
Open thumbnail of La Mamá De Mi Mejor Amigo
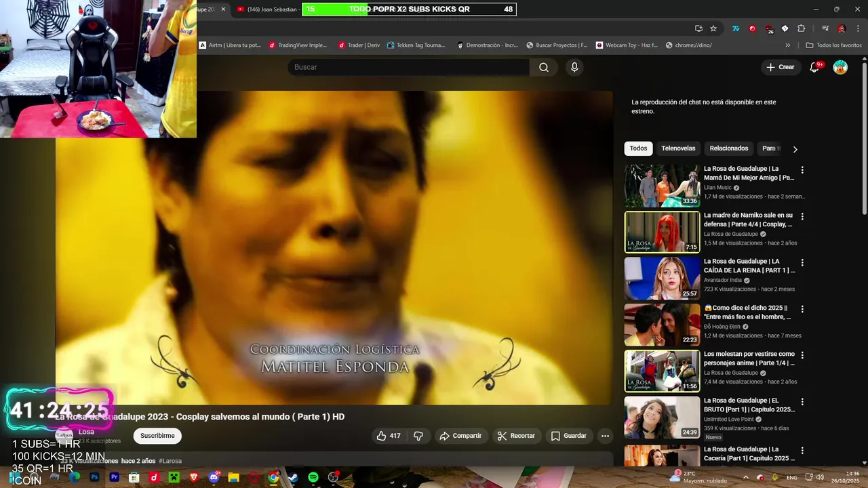click(662, 186)
